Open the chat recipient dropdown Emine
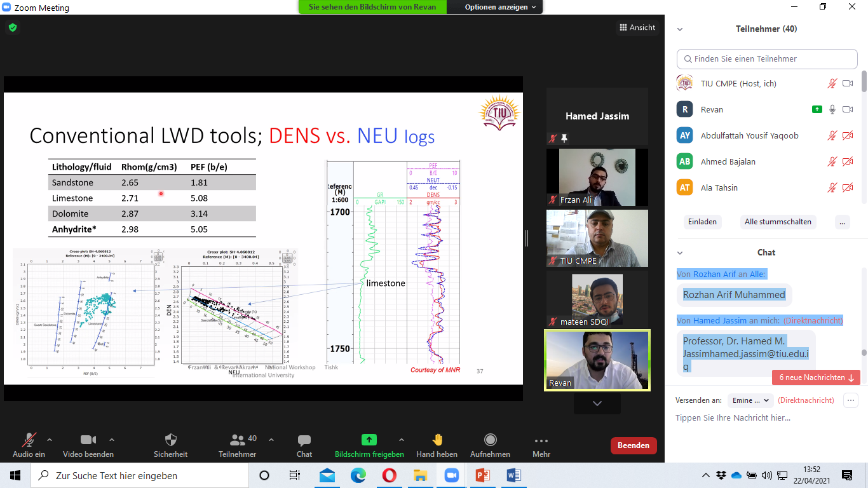 [x=750, y=400]
